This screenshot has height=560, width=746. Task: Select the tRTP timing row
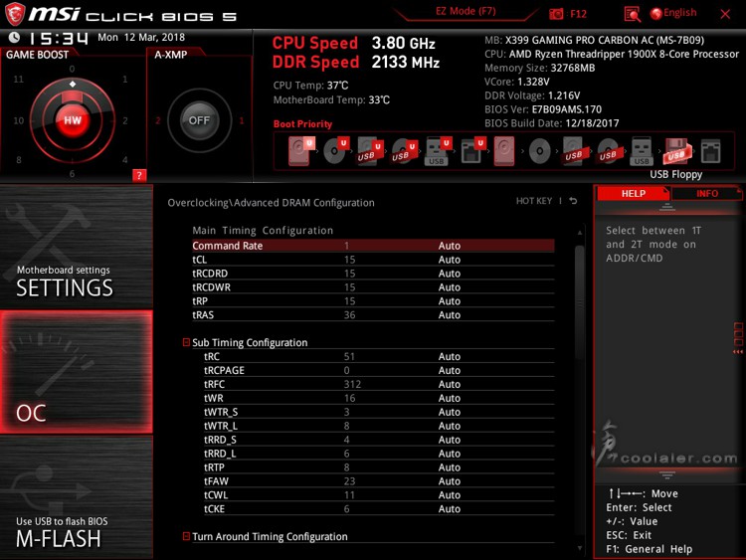(x=379, y=467)
